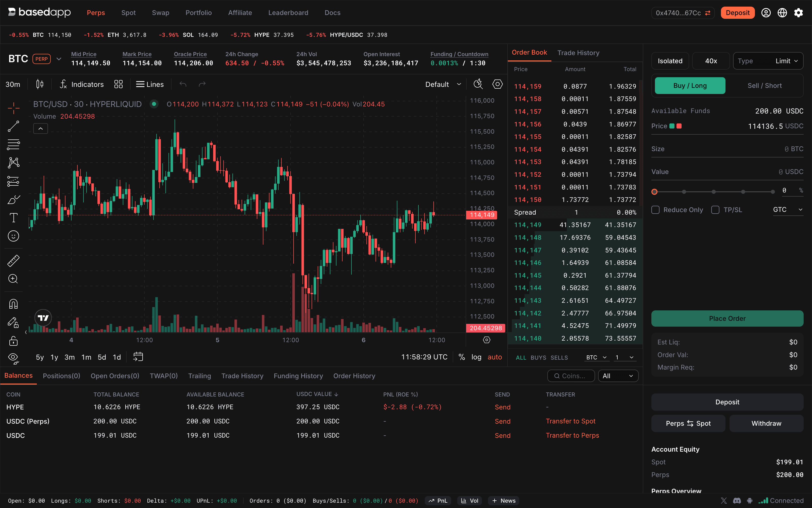
Task: Select the brush drawing tool
Action: (x=13, y=200)
